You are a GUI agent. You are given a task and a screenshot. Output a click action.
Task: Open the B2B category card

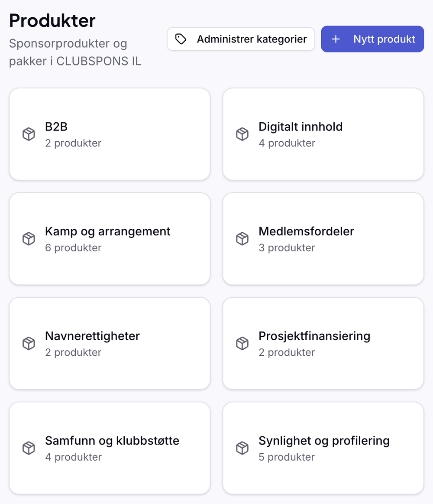click(110, 134)
